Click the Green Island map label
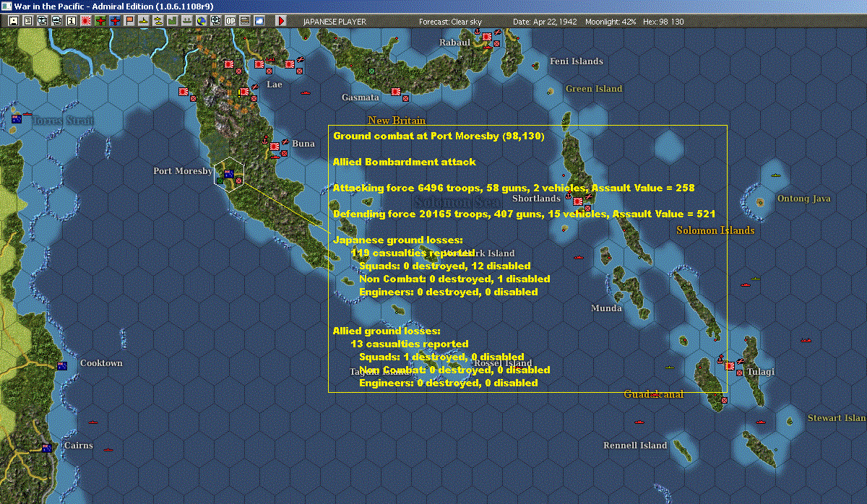 [594, 89]
